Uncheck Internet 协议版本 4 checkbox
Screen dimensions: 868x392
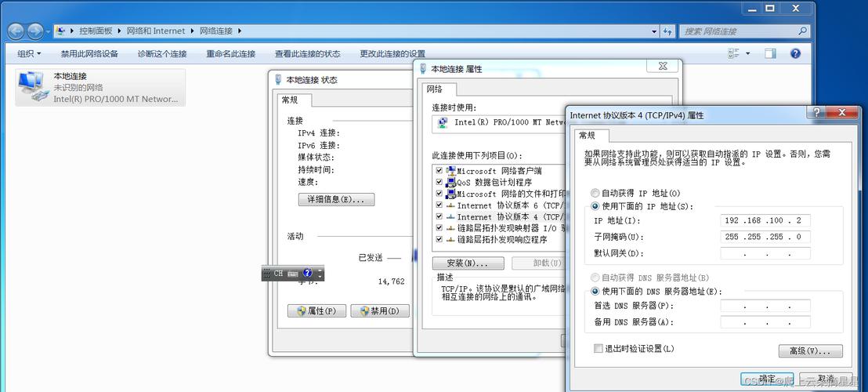[x=439, y=217]
